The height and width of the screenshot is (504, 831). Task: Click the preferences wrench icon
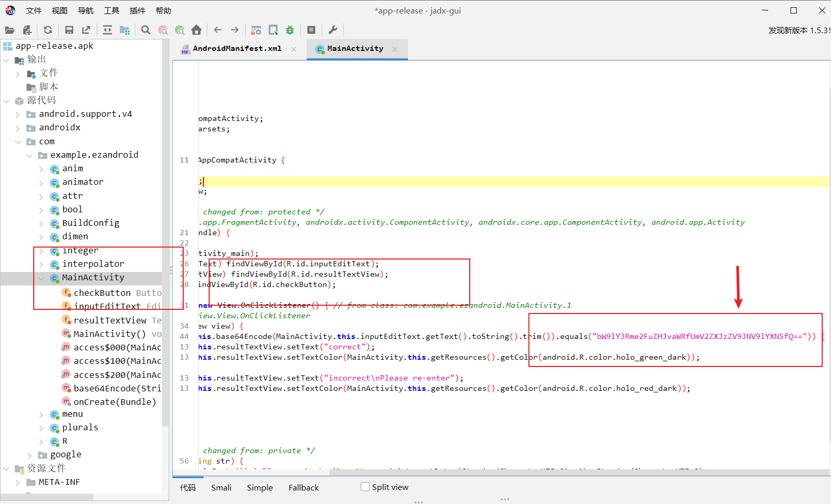click(333, 30)
